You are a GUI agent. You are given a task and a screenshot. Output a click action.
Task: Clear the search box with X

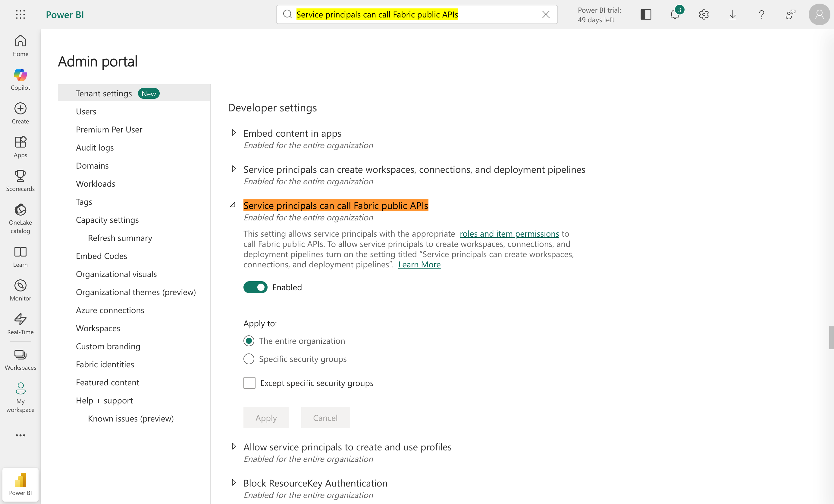pos(546,14)
